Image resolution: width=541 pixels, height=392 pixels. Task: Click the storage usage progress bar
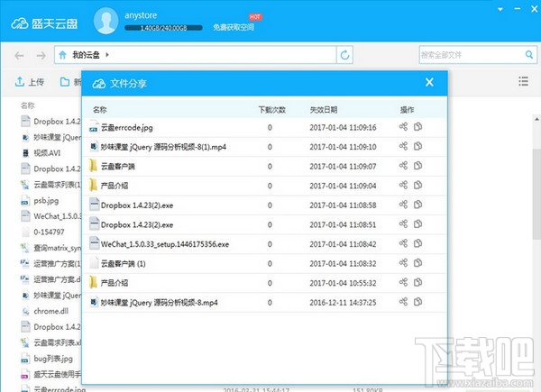click(163, 28)
